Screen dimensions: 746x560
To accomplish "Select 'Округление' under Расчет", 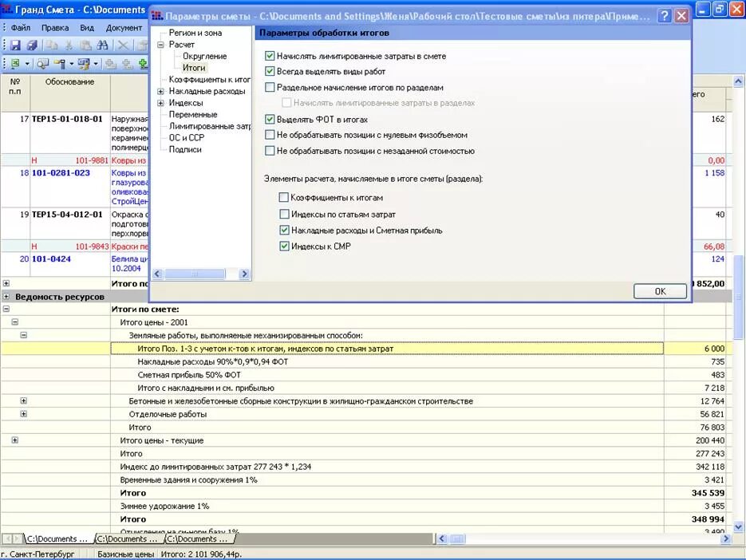I will coord(204,56).
